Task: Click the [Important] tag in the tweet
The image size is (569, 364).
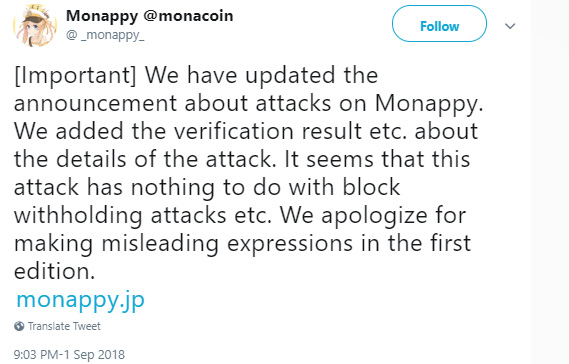Action: [75, 76]
